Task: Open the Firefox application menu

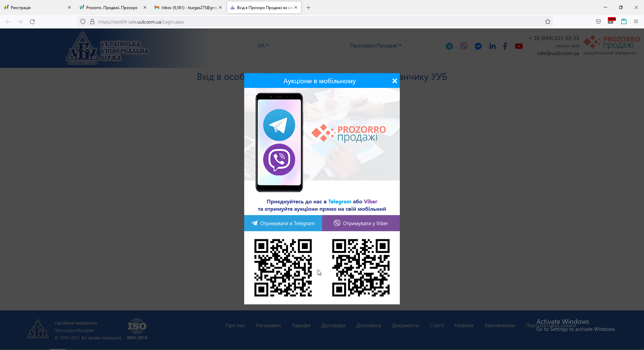Action: click(636, 22)
